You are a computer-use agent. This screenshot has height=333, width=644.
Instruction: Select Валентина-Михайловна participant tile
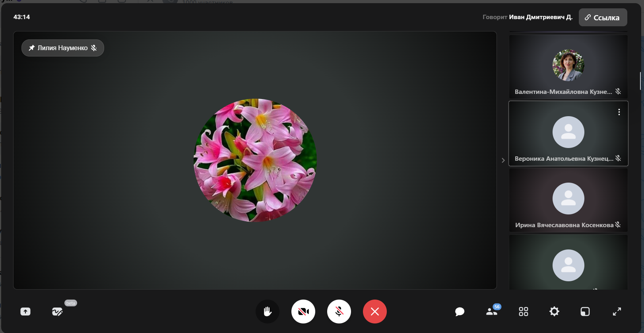click(568, 66)
